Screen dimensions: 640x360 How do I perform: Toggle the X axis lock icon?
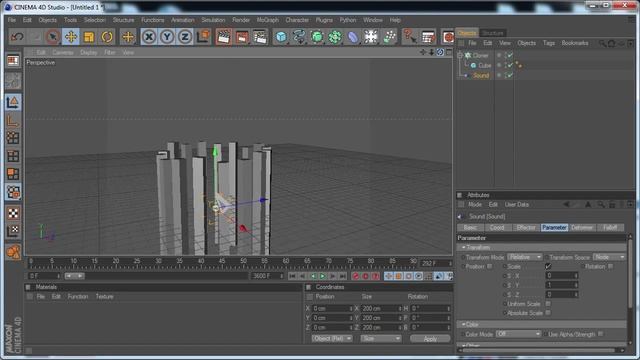coord(149,37)
